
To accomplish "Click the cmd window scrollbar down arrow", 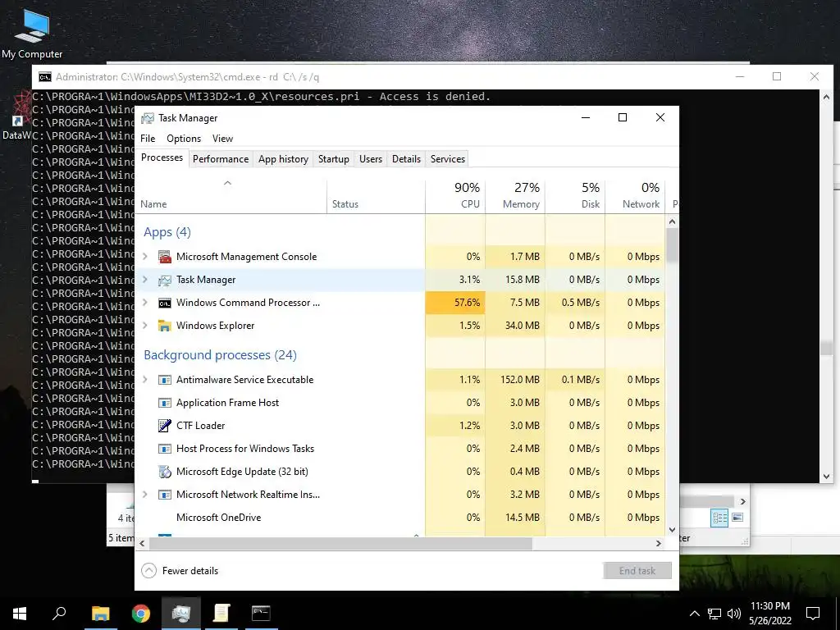I will coord(826,477).
